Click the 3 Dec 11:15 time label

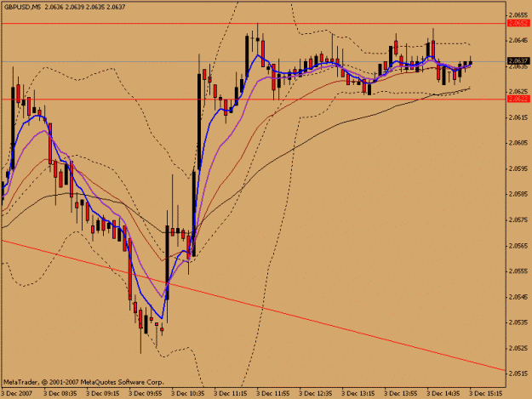coord(231,393)
